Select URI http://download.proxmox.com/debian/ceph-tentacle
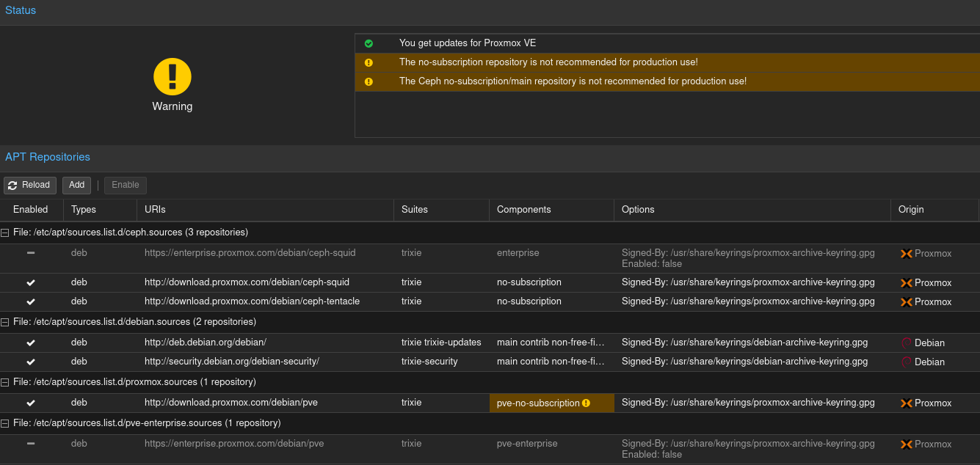Viewport: 980px width, 465px height. point(252,301)
